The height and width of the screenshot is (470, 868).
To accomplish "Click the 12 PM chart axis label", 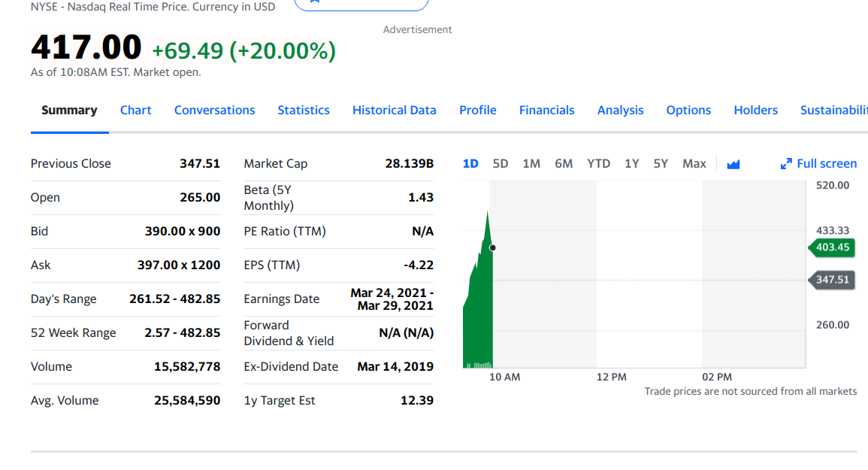I will 612,377.
